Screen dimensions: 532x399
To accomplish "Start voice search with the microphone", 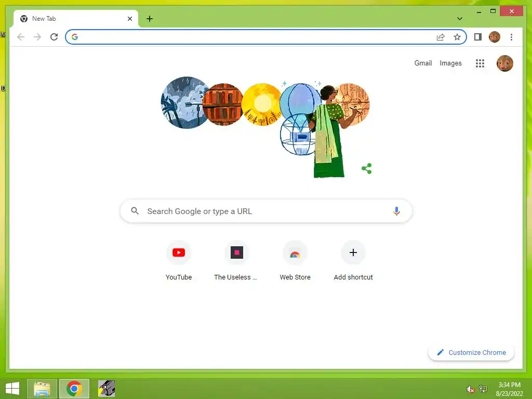I will 396,211.
